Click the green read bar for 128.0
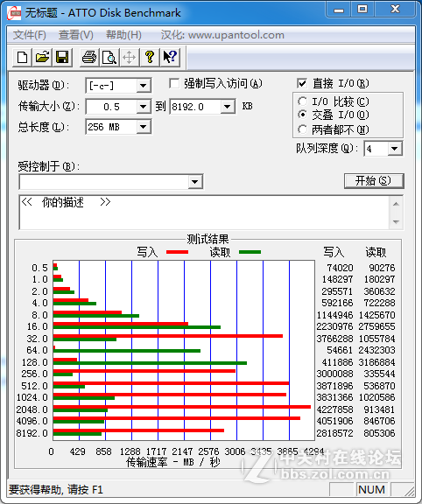This screenshot has height=504, width=422. click(x=150, y=363)
